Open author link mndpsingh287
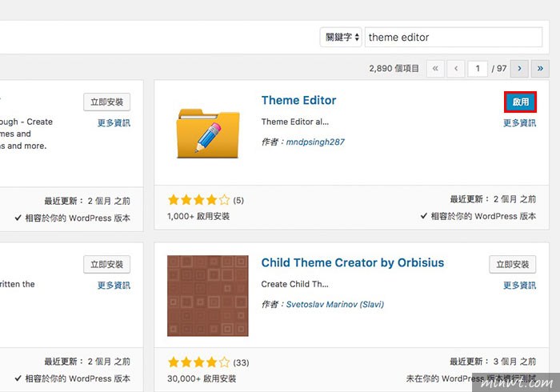 [315, 142]
